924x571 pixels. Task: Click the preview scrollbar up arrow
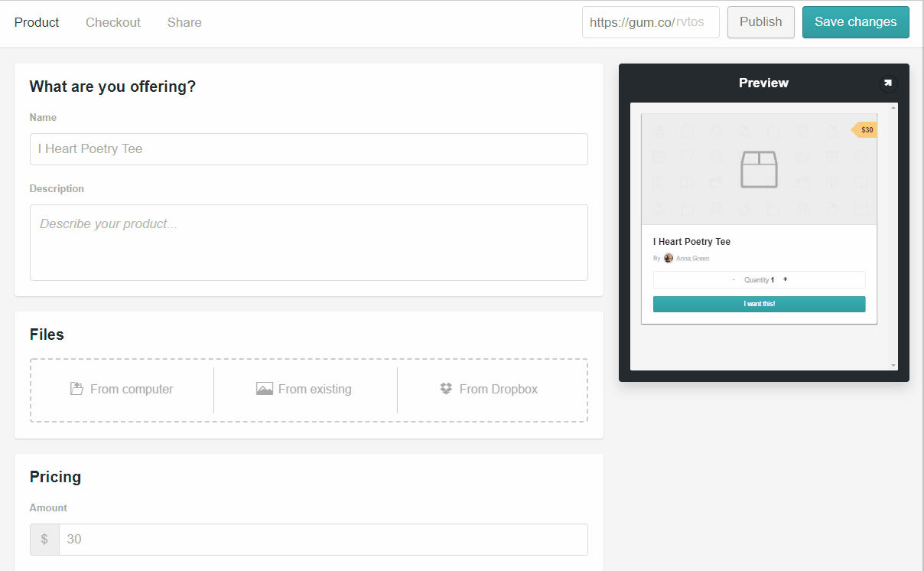[894, 107]
